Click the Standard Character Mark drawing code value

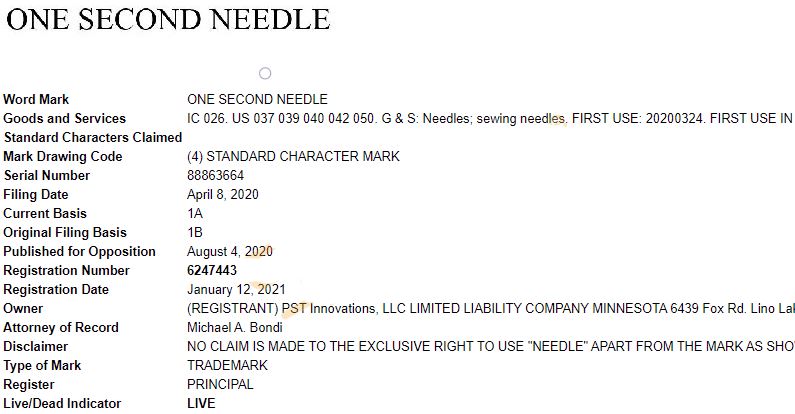[293, 156]
